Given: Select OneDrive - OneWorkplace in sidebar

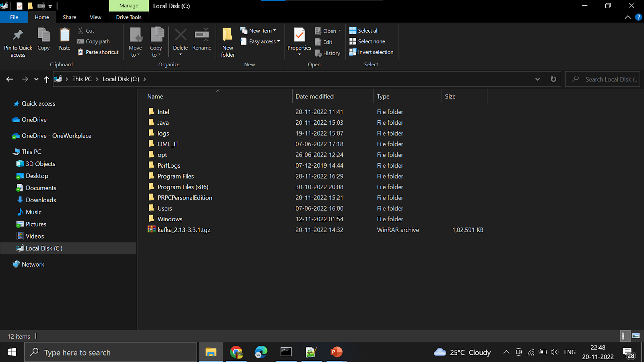Looking at the screenshot, I should pyautogui.click(x=56, y=136).
